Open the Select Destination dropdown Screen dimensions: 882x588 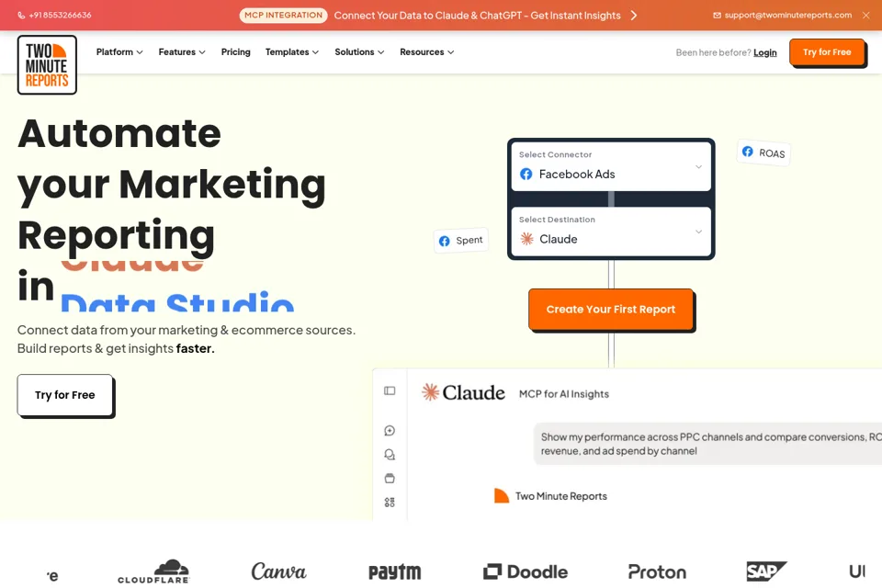coord(611,232)
